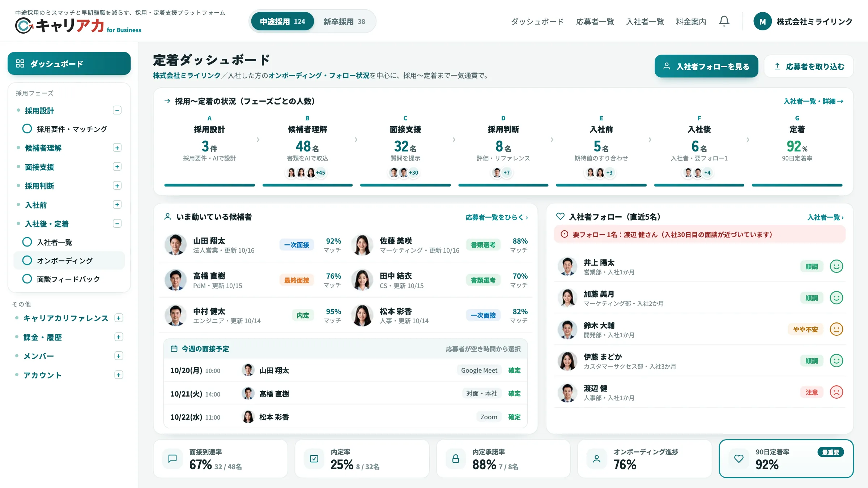Click the smiley face icon for 井上 陽太
Screen dimensions: 868x488
(836, 266)
